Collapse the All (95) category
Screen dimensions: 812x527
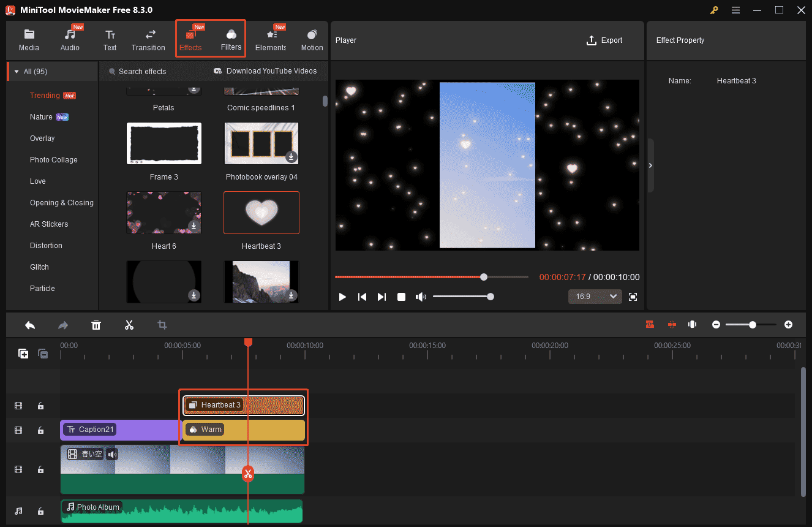[x=17, y=72]
